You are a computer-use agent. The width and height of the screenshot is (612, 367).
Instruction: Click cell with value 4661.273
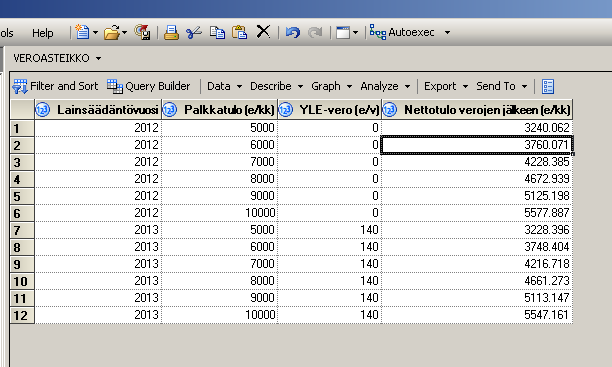point(477,281)
